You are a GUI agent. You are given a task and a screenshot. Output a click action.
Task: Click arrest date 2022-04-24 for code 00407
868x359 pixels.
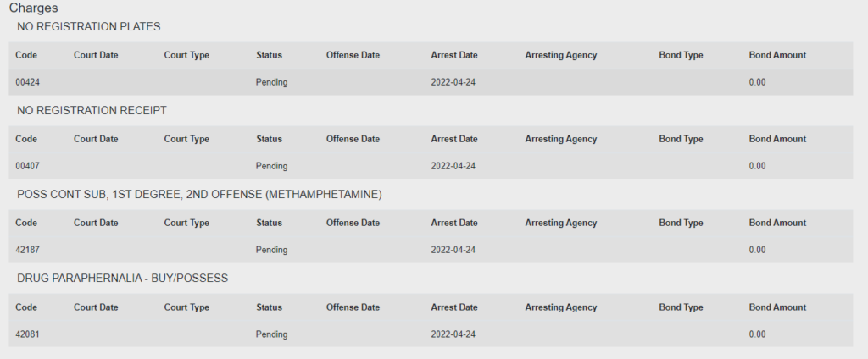453,166
